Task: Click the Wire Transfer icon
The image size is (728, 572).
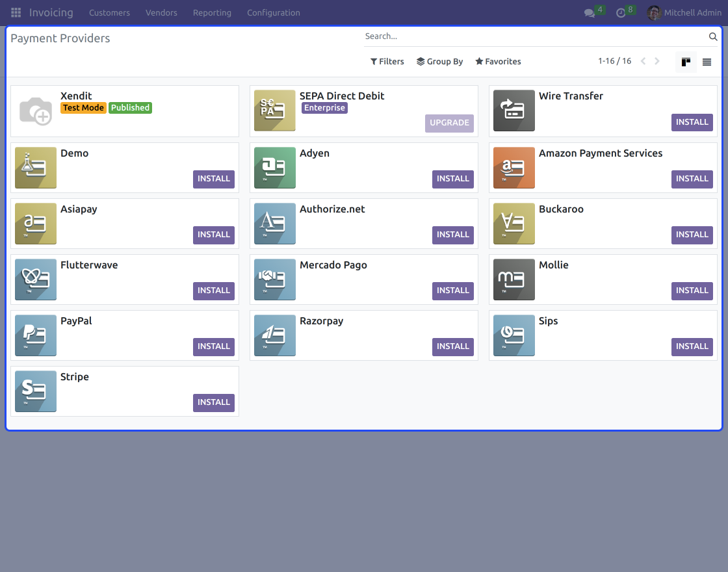Action: [514, 110]
